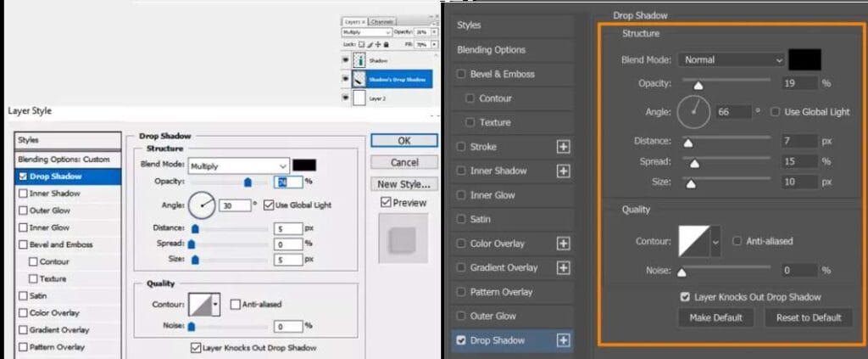This screenshot has width=868, height=359.
Task: Open Styles in the light dialog list
Action: pos(69,140)
